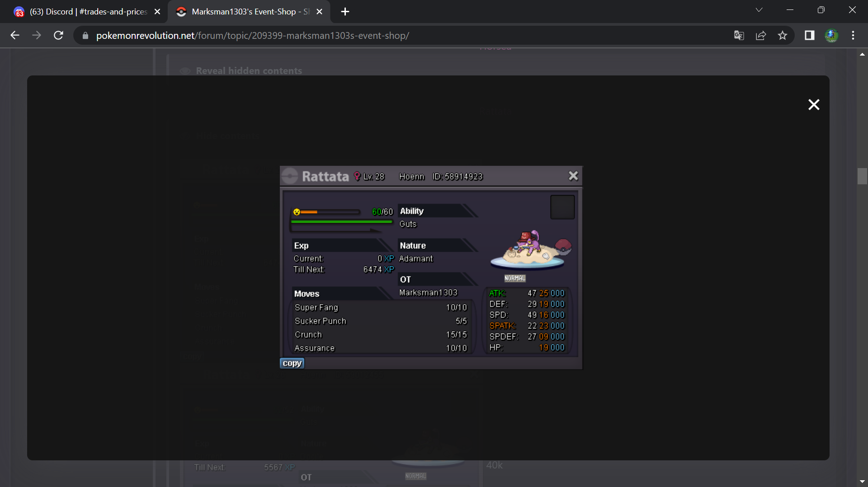This screenshot has height=487, width=868.
Task: Switch to the Discord trades-and-prices tab
Action: (x=86, y=12)
